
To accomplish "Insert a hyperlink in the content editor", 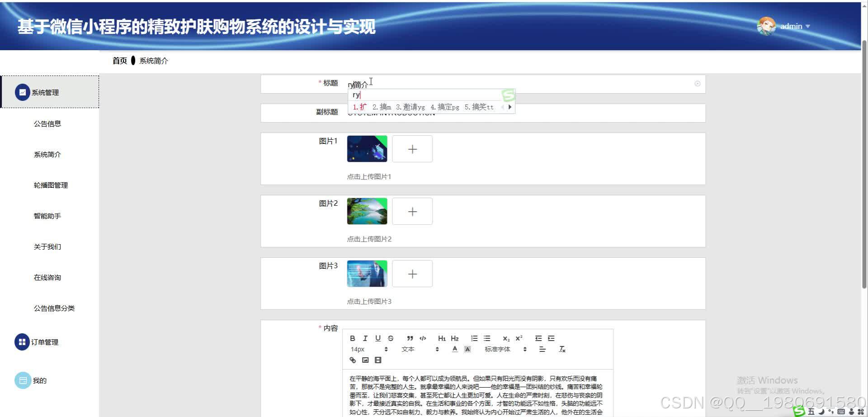I will tap(353, 360).
